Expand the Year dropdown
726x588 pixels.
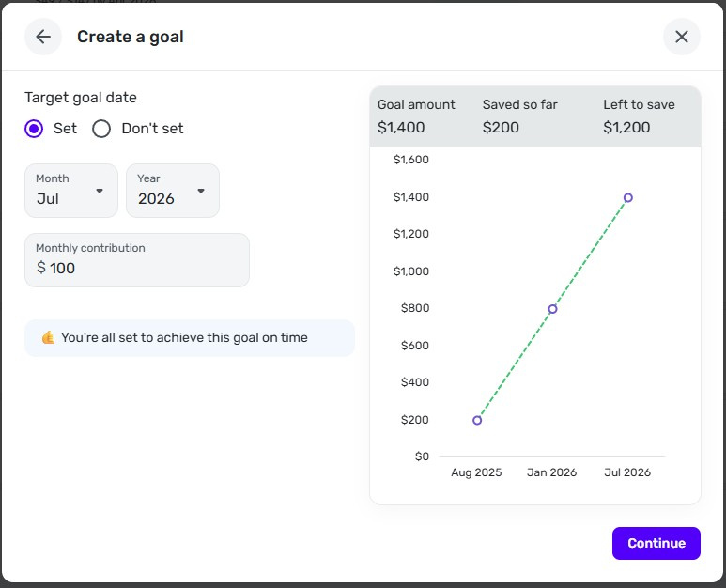pyautogui.click(x=173, y=191)
